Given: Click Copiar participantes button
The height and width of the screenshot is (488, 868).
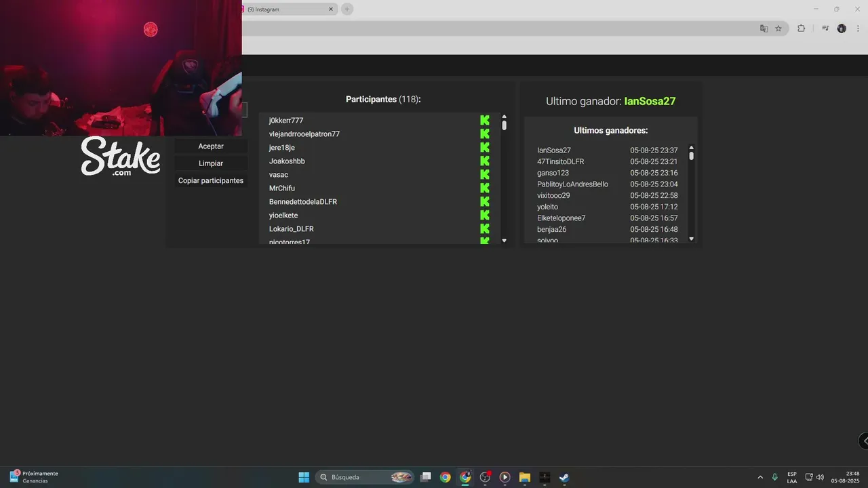Looking at the screenshot, I should [211, 181].
